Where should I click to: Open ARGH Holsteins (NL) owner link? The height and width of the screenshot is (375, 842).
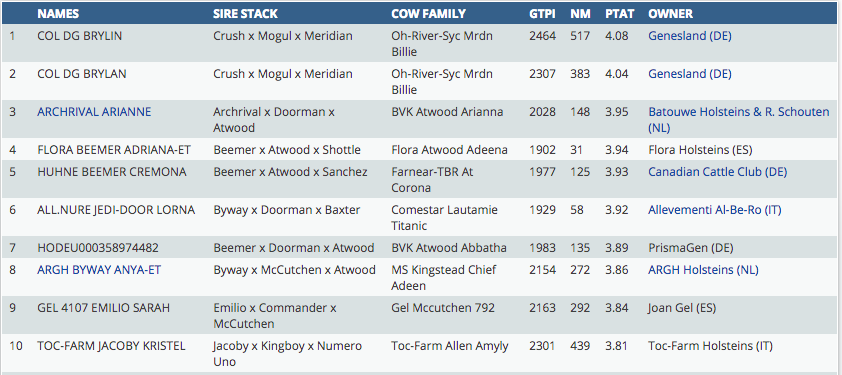click(703, 270)
